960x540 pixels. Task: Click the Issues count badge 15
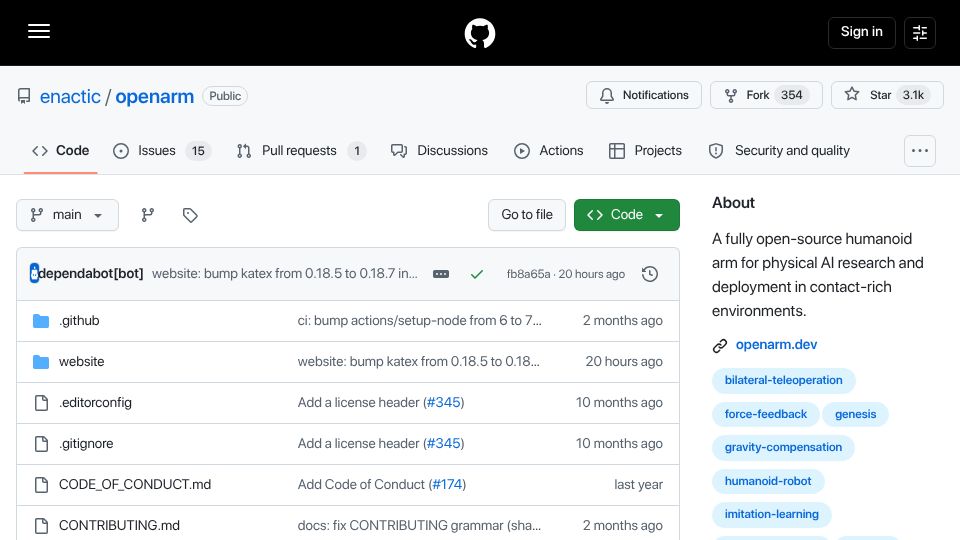[198, 151]
